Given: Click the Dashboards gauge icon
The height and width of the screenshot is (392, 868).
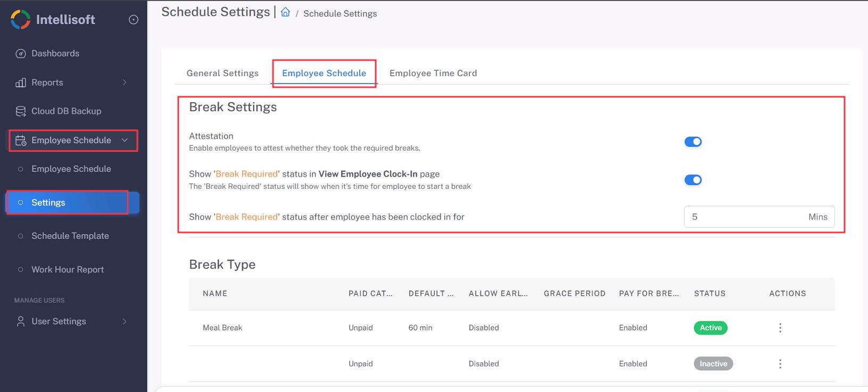Looking at the screenshot, I should tap(21, 54).
